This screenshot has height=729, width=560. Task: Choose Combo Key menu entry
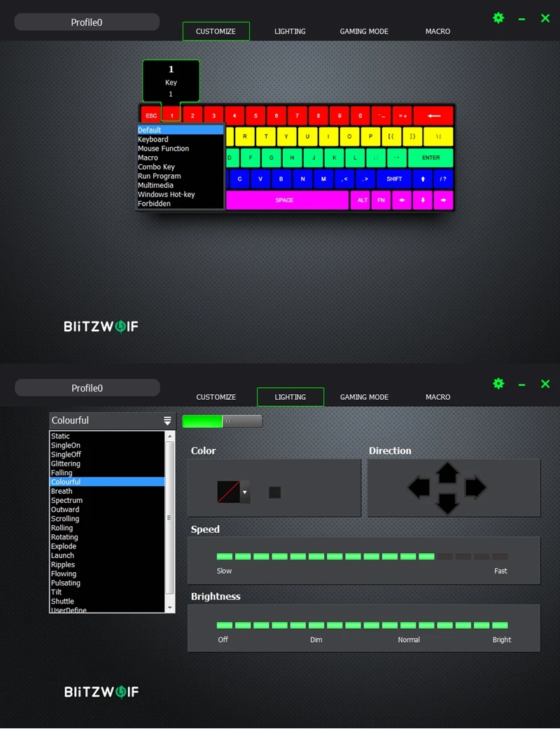point(181,167)
